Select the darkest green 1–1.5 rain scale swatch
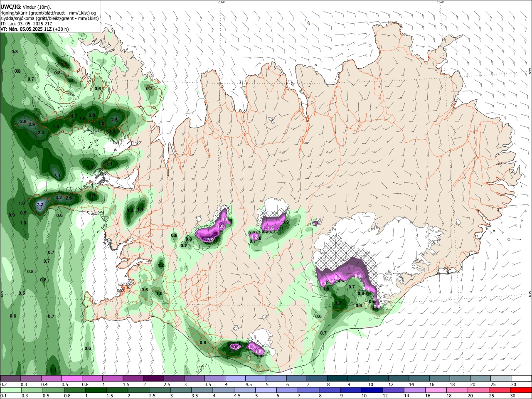This screenshot has width=532, height=399. tap(96, 390)
